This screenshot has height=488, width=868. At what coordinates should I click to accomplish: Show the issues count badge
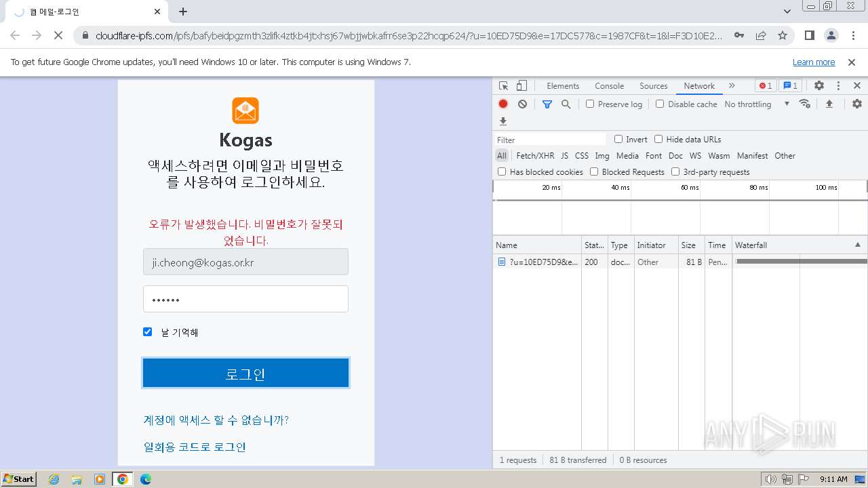click(x=790, y=86)
